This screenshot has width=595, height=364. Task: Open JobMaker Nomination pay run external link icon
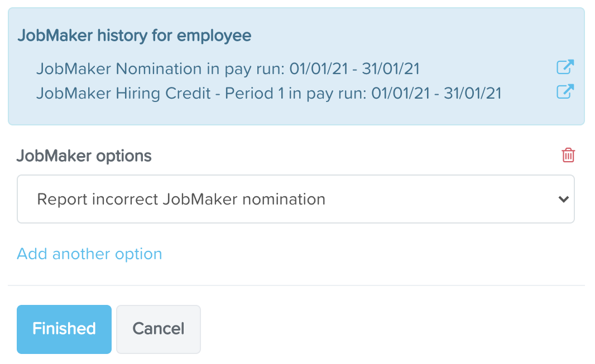pyautogui.click(x=565, y=67)
